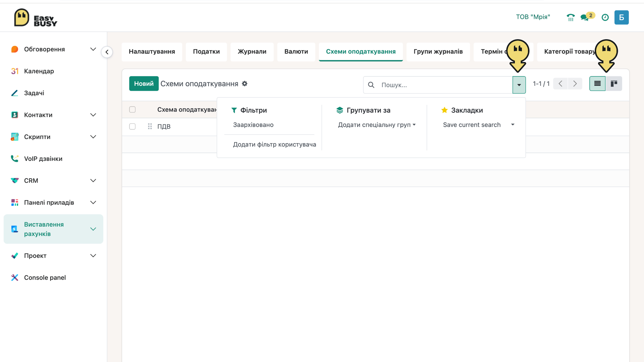Expand the Виставлення рахунків chevron
The width and height of the screenshot is (644, 362).
[93, 229]
